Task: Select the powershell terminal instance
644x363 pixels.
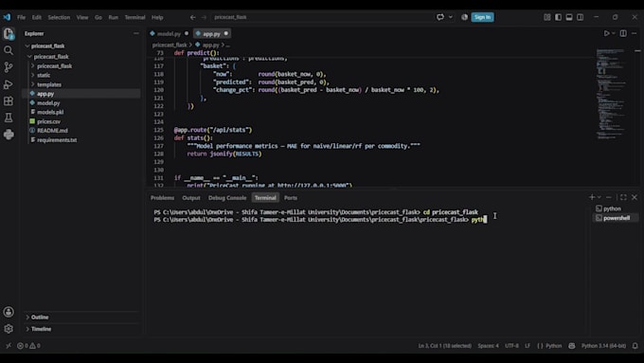Action: [x=617, y=218]
